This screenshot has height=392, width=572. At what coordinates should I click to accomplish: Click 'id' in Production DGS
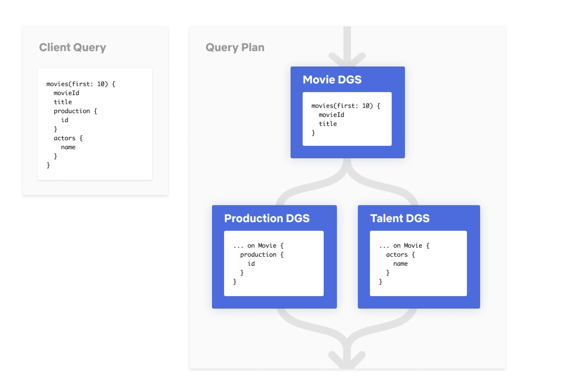(x=251, y=264)
